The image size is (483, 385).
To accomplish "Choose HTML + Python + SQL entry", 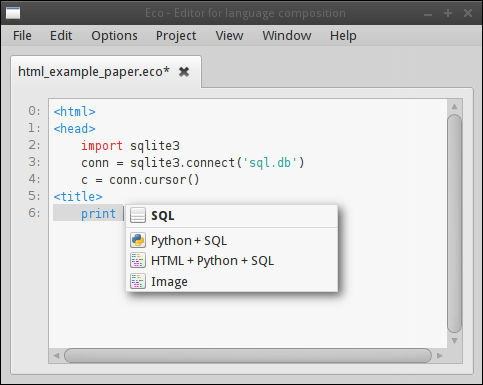I will [x=232, y=261].
